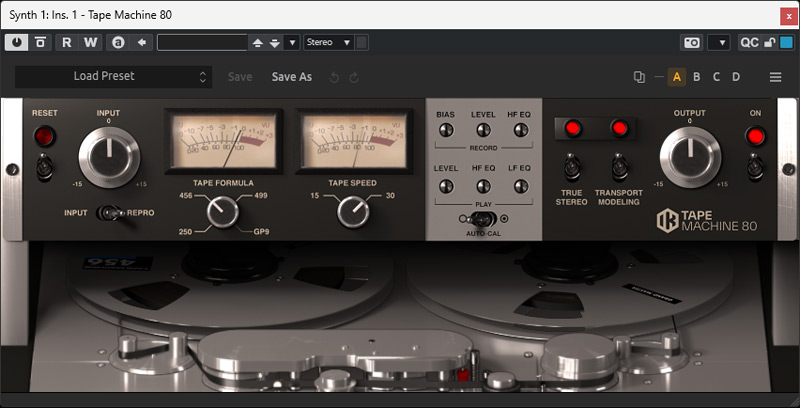This screenshot has width=800, height=408.
Task: Undo the last change
Action: point(334,78)
